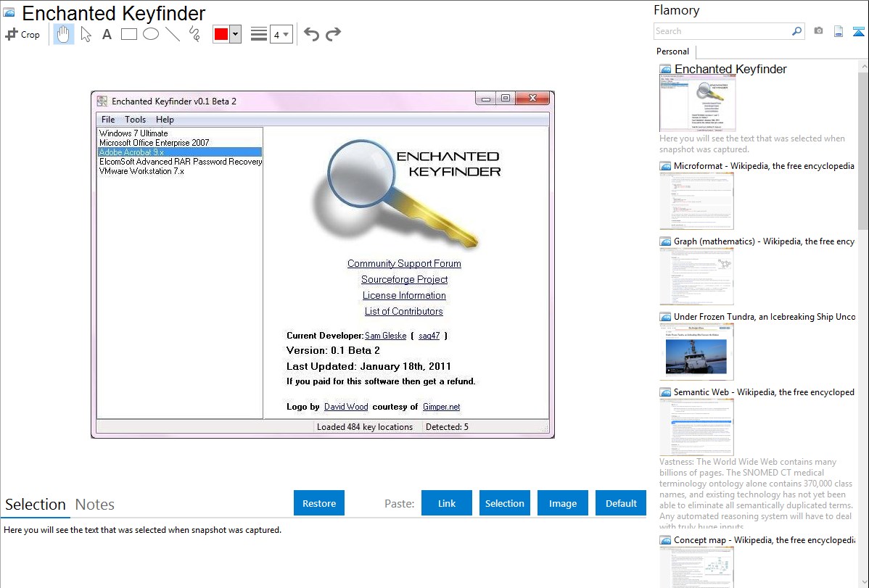Viewport: 869px width, 588px height.
Task: Click the Paste Selection button
Action: pos(504,503)
